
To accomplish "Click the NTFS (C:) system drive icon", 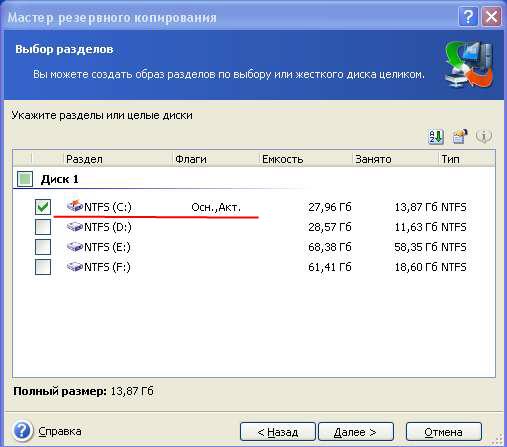I will tap(75, 206).
